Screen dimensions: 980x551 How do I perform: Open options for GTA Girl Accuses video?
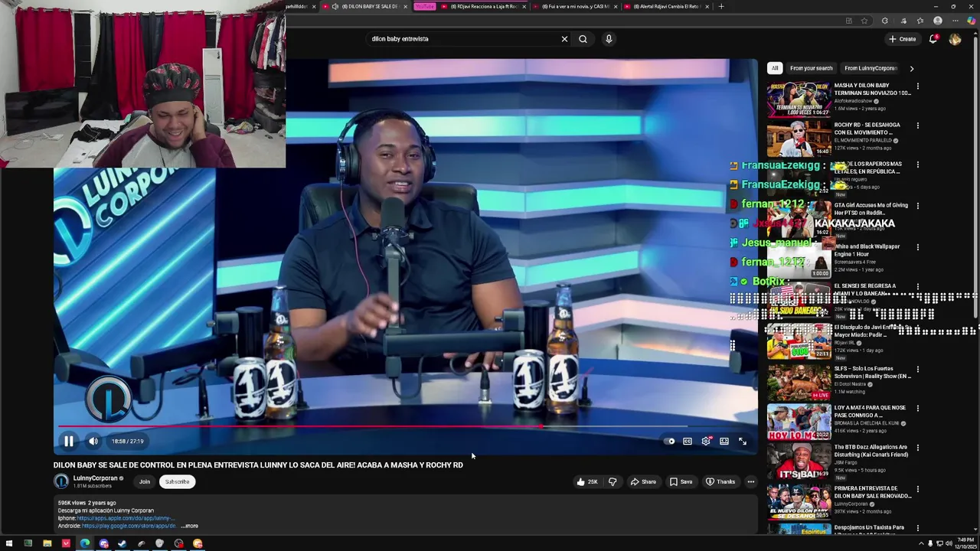pos(917,206)
